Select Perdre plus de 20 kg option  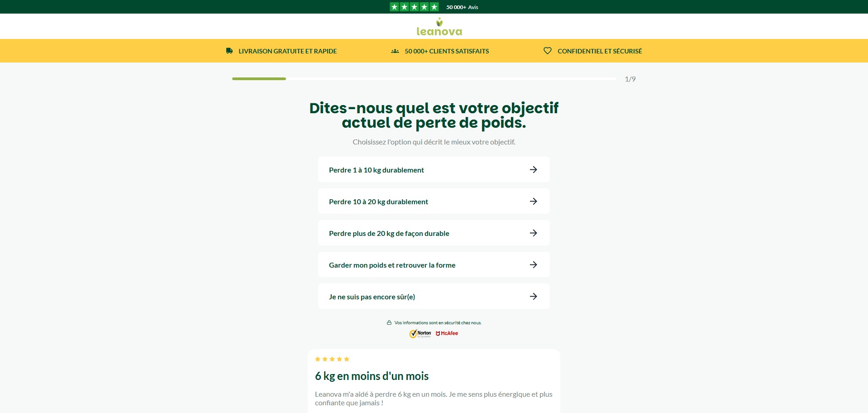point(389,233)
